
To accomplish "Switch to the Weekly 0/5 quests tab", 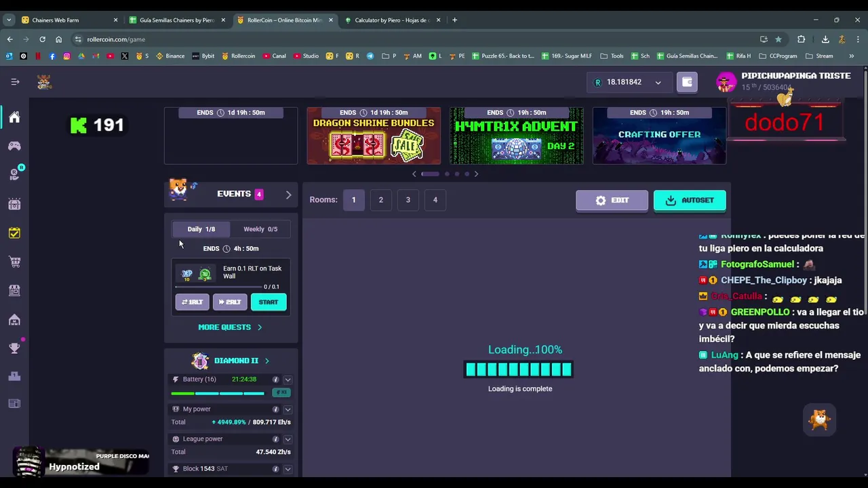I will point(260,229).
